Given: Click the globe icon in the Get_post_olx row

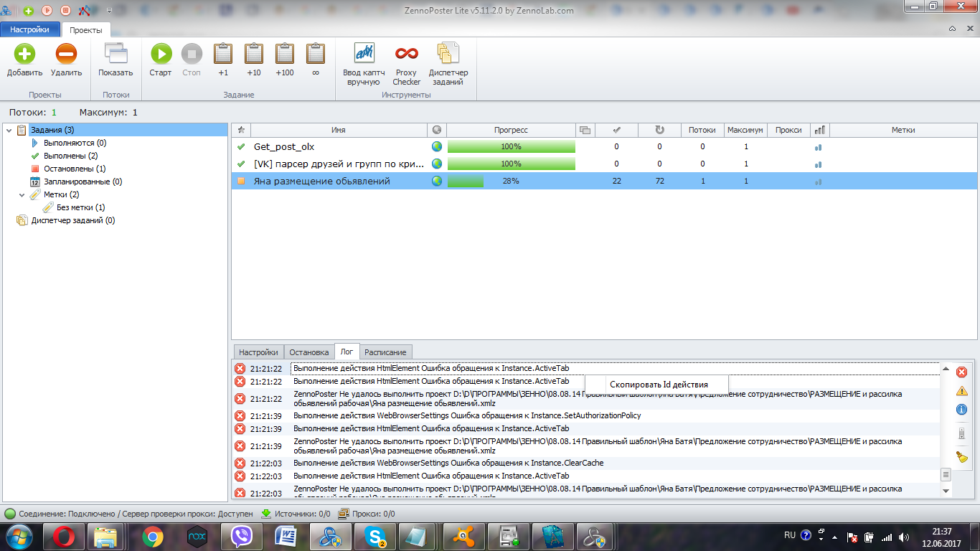Looking at the screenshot, I should [x=437, y=146].
